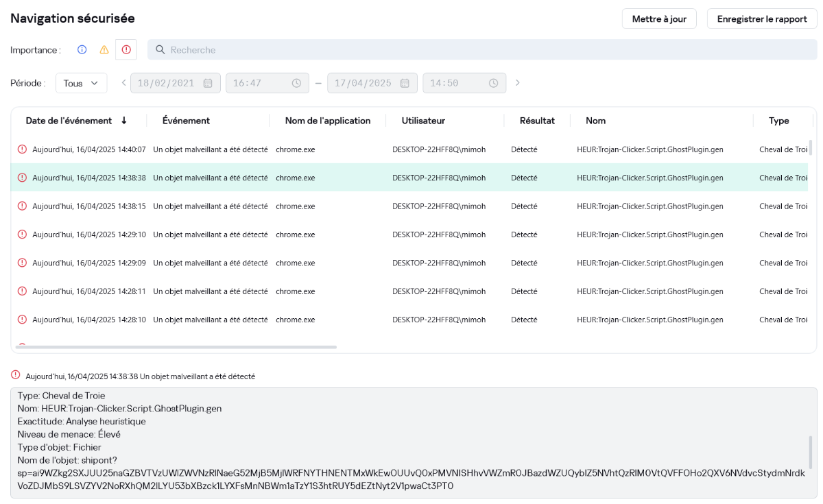The width and height of the screenshot is (823, 504).
Task: Click alert icon of 14:38:15 event row
Action: 22,206
